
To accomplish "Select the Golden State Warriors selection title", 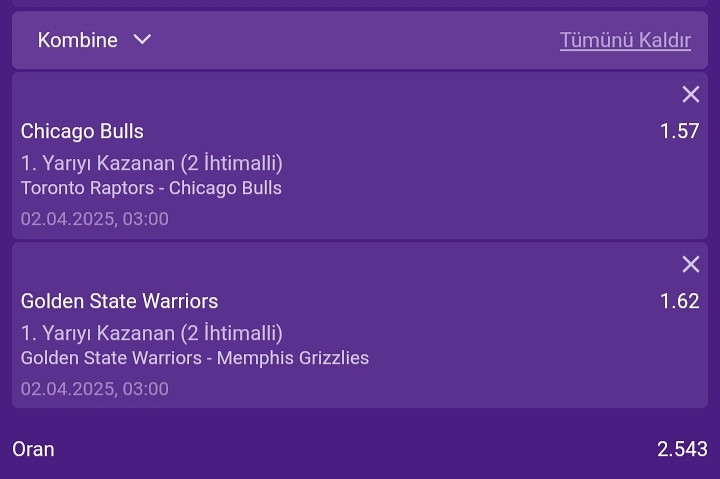I will [x=119, y=301].
